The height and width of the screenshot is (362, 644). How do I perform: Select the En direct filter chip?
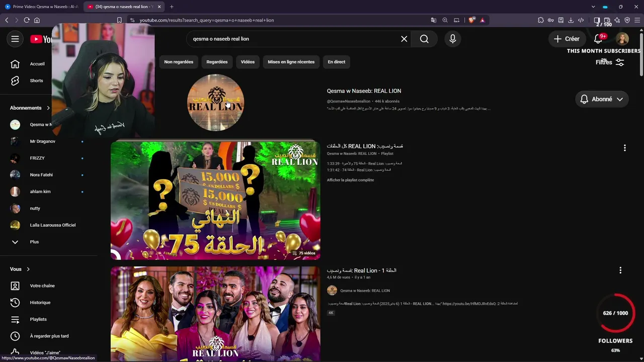coord(337,62)
